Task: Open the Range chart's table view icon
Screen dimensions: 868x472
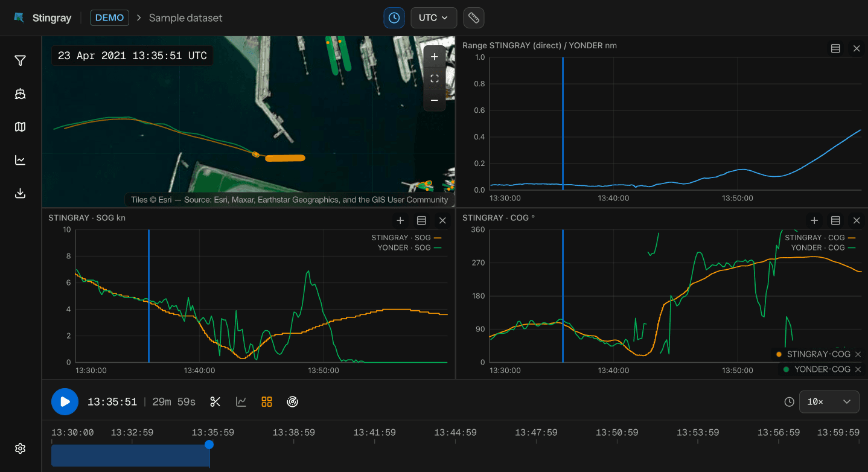Action: coord(835,48)
